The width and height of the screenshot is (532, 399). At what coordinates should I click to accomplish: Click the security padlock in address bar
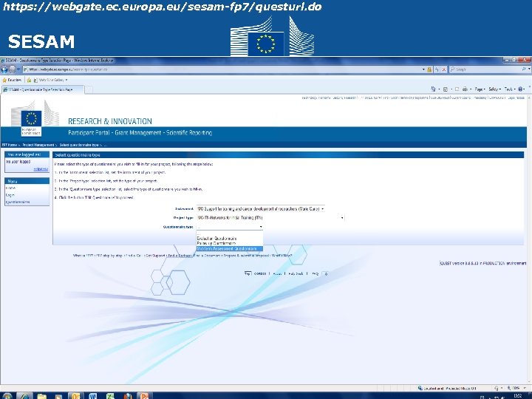429,69
